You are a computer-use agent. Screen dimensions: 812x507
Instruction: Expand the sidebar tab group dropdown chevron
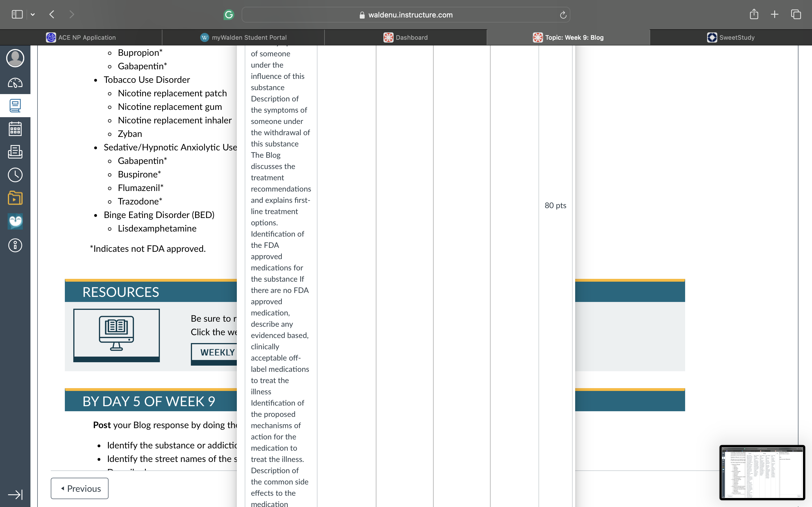(x=32, y=14)
